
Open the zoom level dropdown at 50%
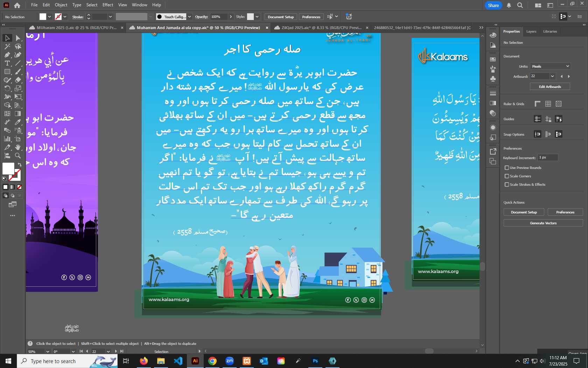coord(48,352)
